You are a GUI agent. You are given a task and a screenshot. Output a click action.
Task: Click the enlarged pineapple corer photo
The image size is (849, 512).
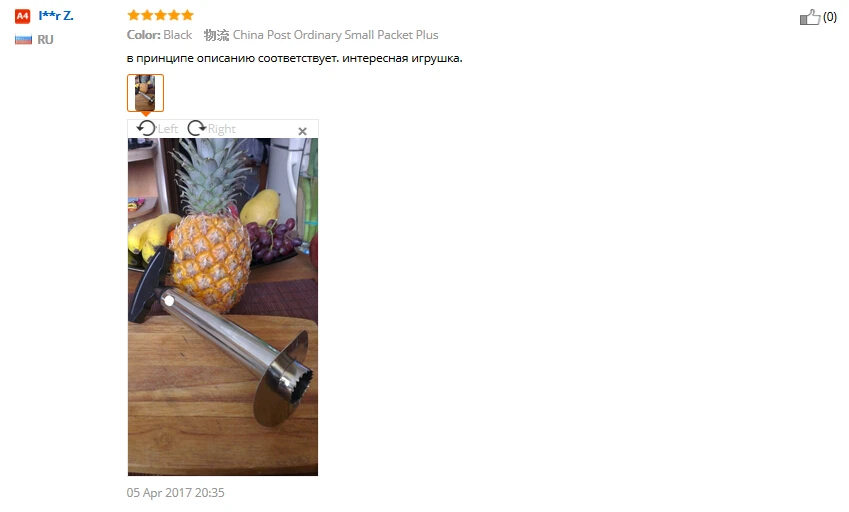223,307
